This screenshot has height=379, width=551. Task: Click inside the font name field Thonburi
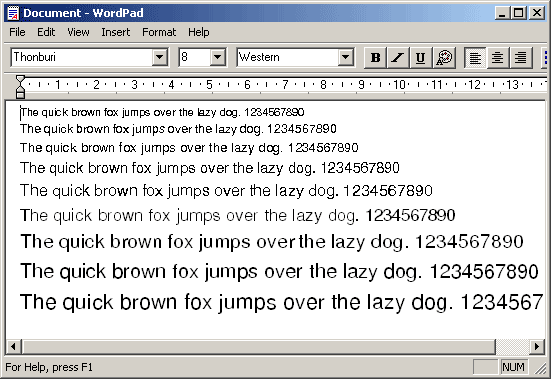click(82, 57)
